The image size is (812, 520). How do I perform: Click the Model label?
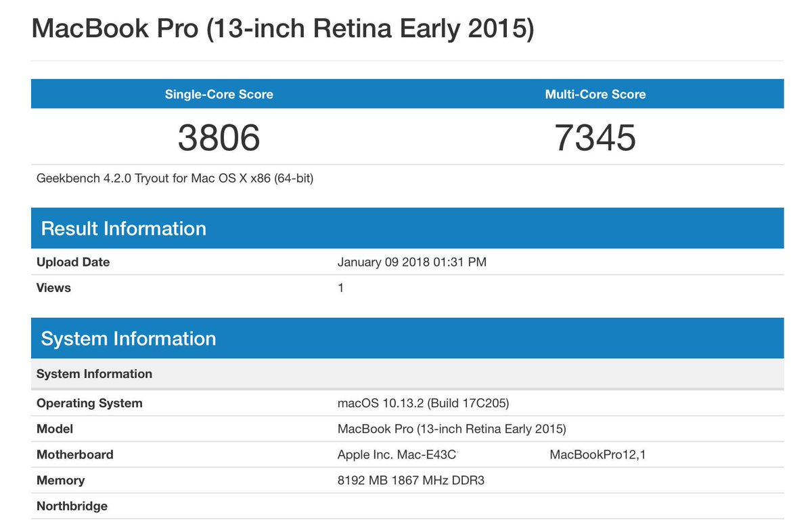click(55, 429)
